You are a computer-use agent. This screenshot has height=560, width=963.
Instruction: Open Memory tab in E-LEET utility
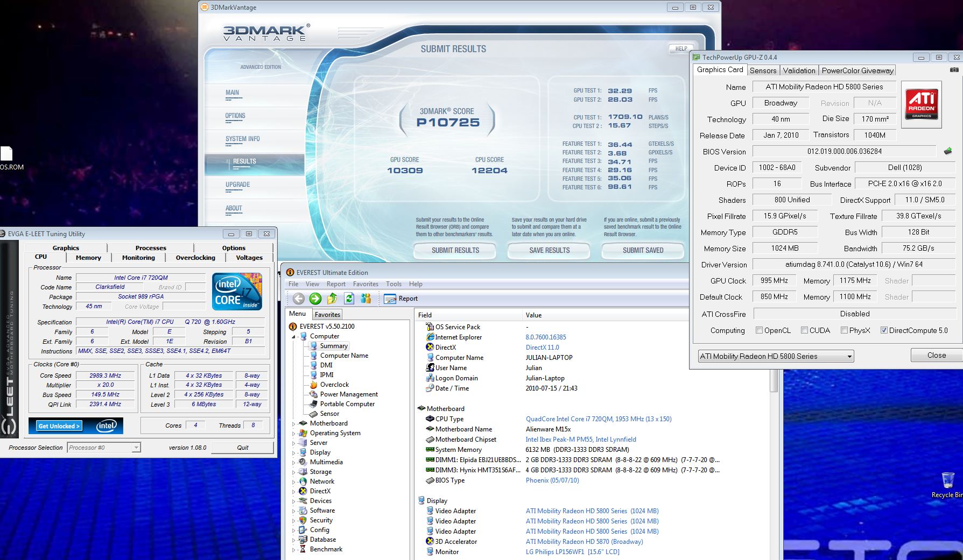click(x=88, y=258)
